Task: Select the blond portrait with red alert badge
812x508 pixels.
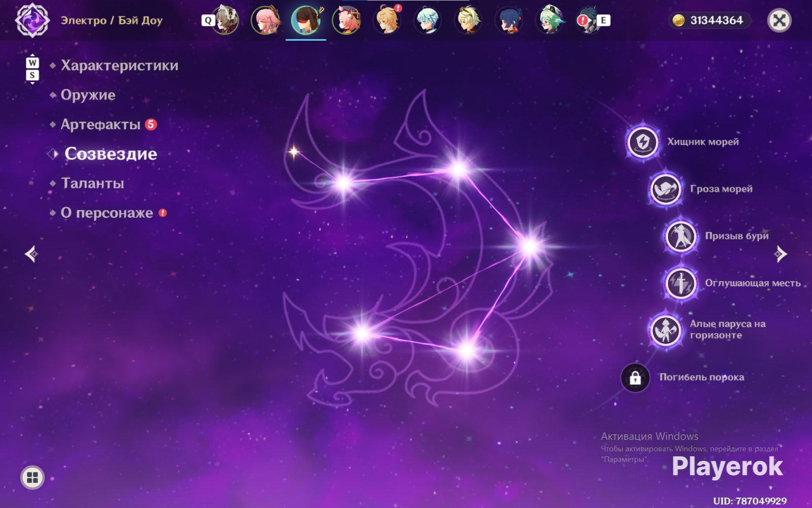Action: point(388,20)
